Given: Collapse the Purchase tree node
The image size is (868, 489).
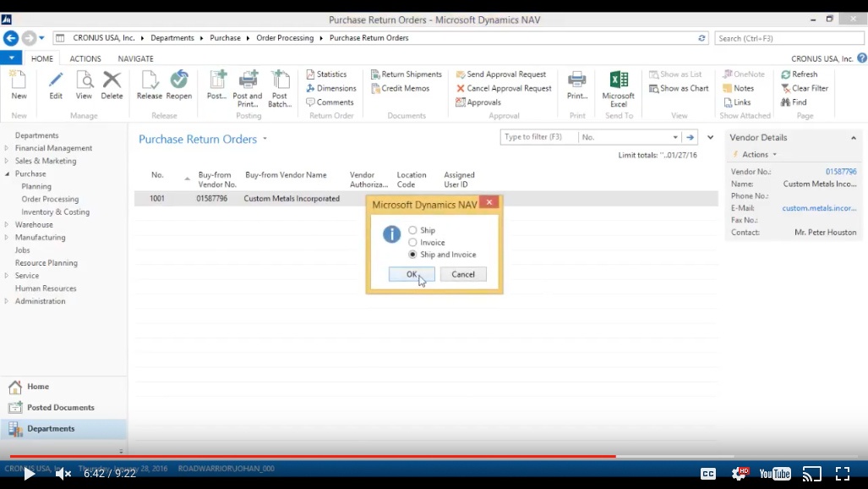Looking at the screenshot, I should (x=7, y=173).
